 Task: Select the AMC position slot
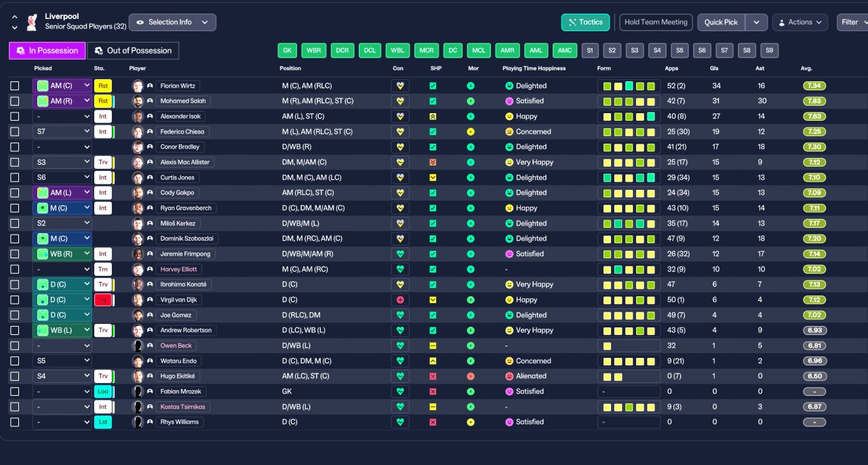pos(564,50)
